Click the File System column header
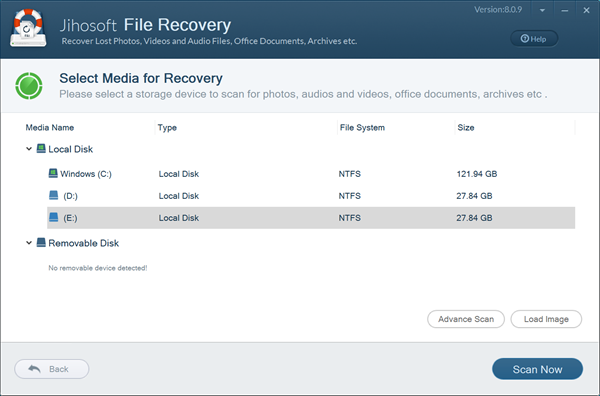This screenshot has height=396, width=600. [362, 127]
